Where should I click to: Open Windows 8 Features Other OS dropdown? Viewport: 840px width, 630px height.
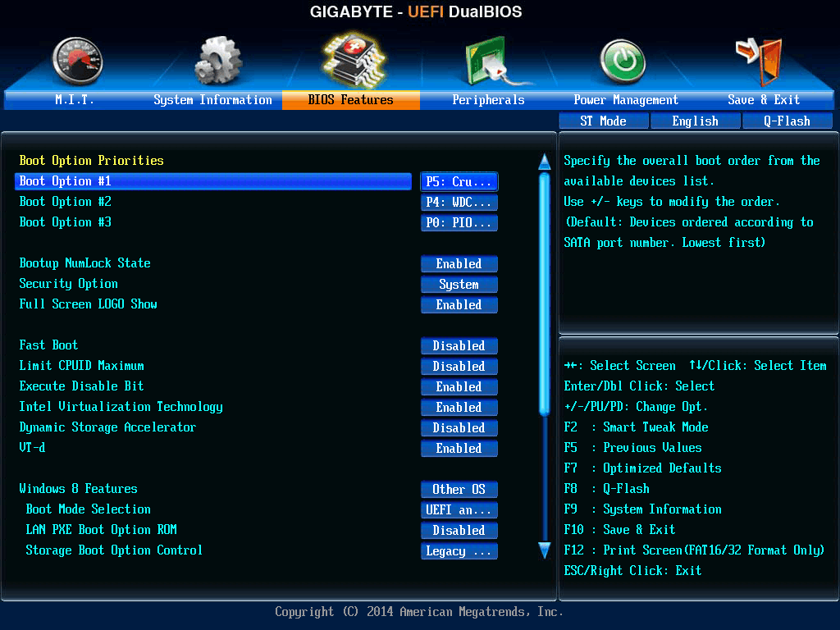coord(459,489)
